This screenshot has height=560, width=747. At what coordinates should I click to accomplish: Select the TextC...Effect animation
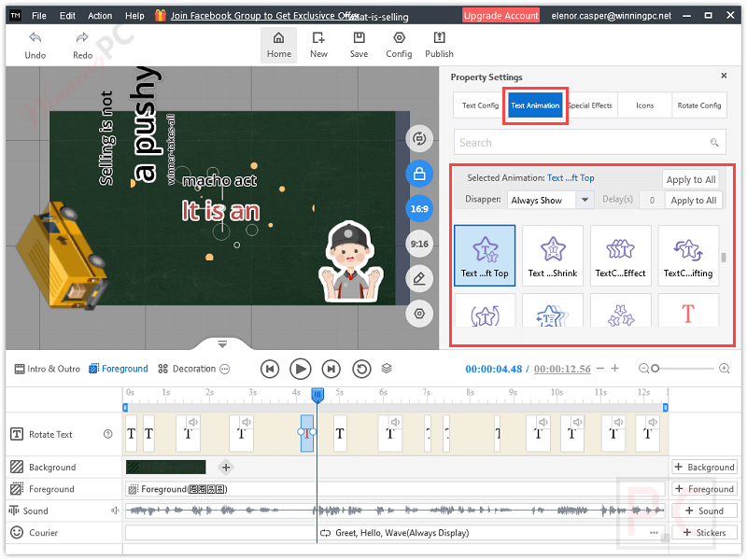[620, 256]
